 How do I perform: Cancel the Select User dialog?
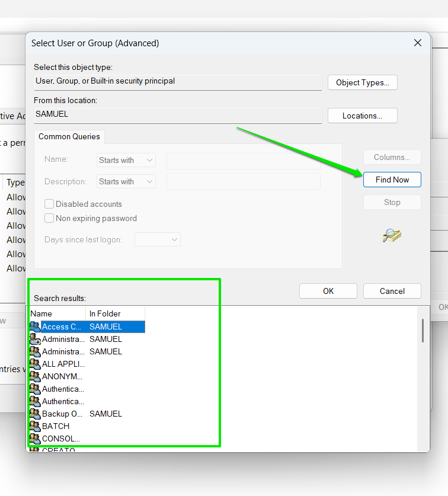392,291
